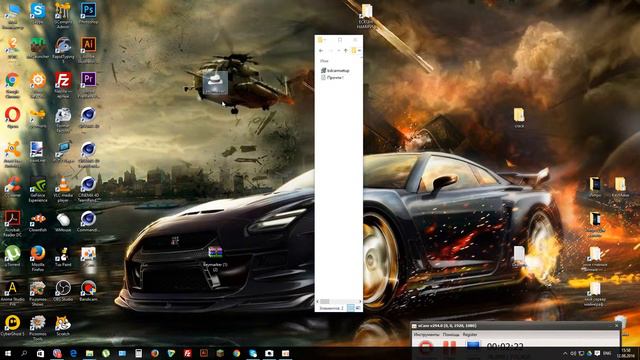
Task: Click the ENG language indicator
Action: click(x=607, y=353)
